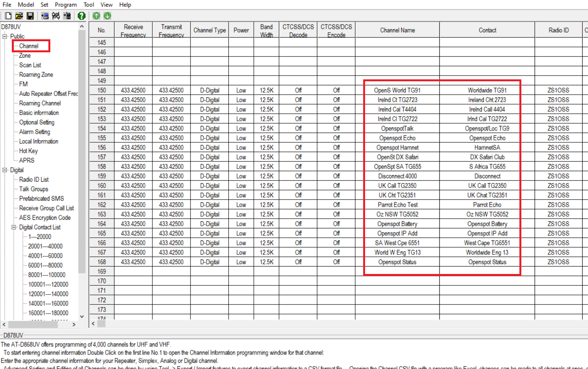Open the green help question mark icon
The image size is (588, 369).
point(81,16)
